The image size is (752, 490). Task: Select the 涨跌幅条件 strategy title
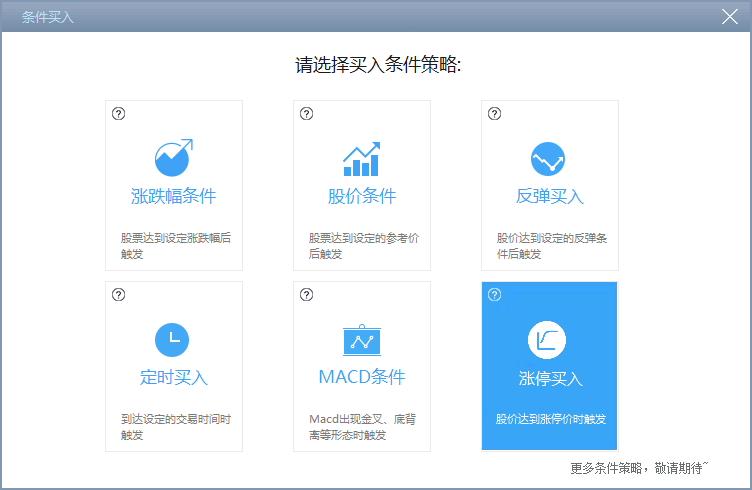click(x=174, y=196)
